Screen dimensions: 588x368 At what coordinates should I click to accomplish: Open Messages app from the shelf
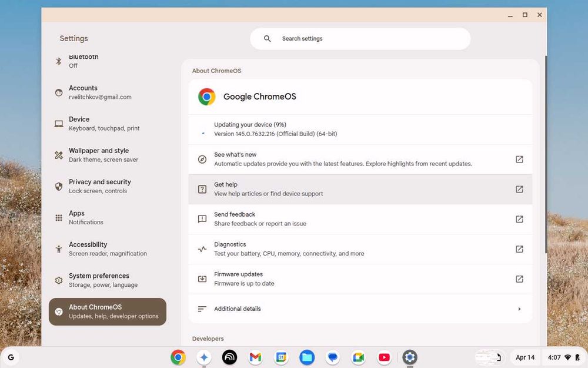point(333,357)
